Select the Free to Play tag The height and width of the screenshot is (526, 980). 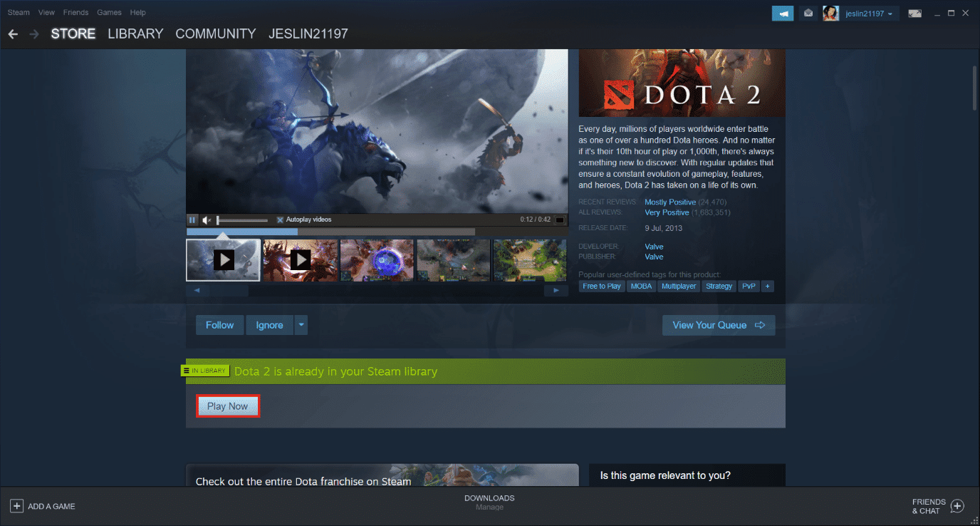coord(602,286)
